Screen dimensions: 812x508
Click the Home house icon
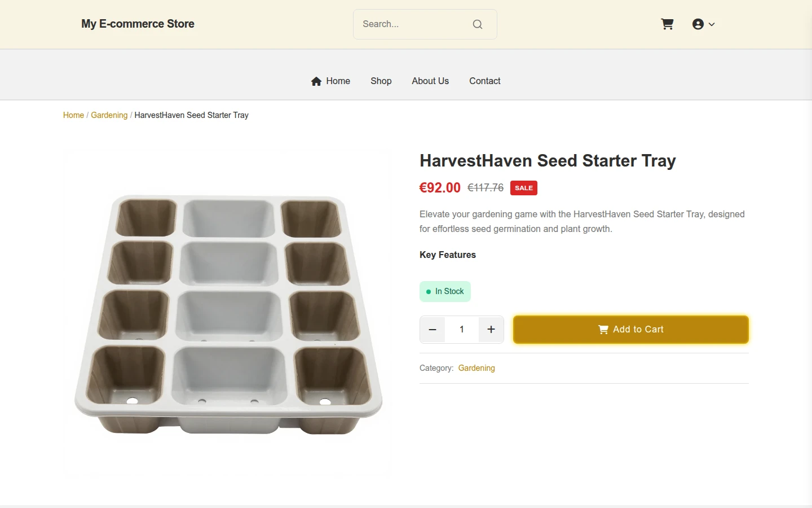point(316,81)
